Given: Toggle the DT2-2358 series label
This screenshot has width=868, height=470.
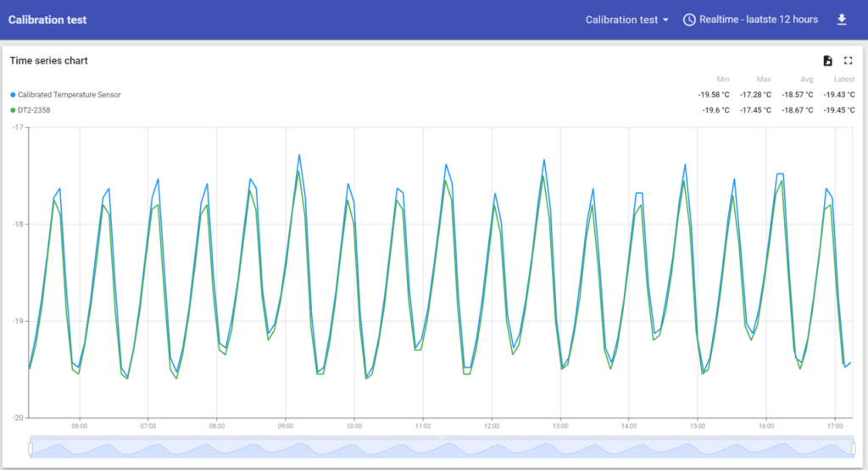Looking at the screenshot, I should click(x=36, y=110).
